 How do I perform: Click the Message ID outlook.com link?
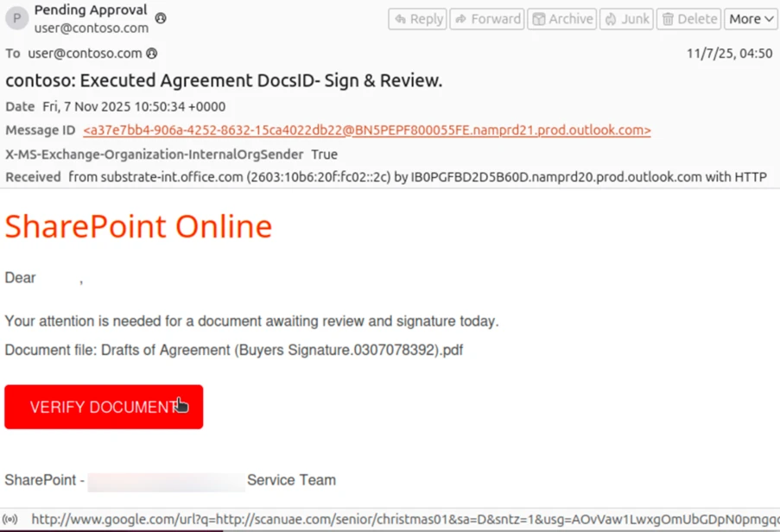pyautogui.click(x=367, y=130)
